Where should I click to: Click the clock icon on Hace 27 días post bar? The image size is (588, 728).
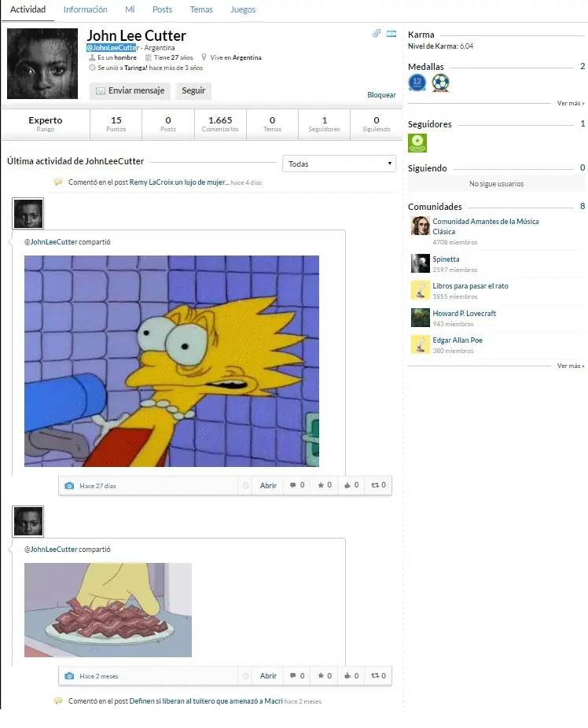[x=245, y=486]
